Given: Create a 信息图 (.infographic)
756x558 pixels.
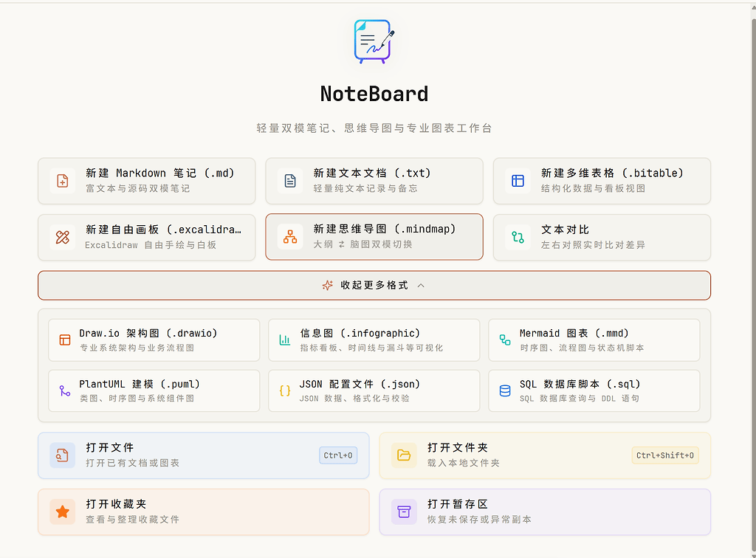Looking at the screenshot, I should (374, 340).
